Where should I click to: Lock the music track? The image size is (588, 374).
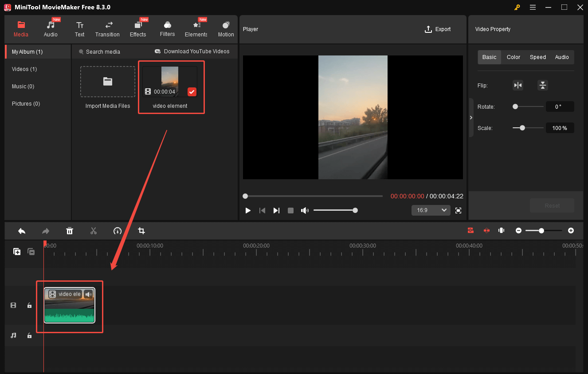coord(29,335)
